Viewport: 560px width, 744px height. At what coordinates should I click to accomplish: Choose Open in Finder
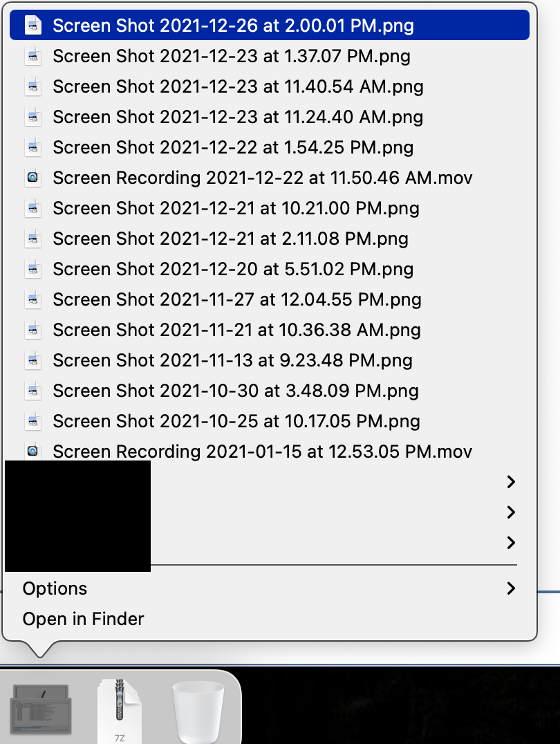click(83, 619)
